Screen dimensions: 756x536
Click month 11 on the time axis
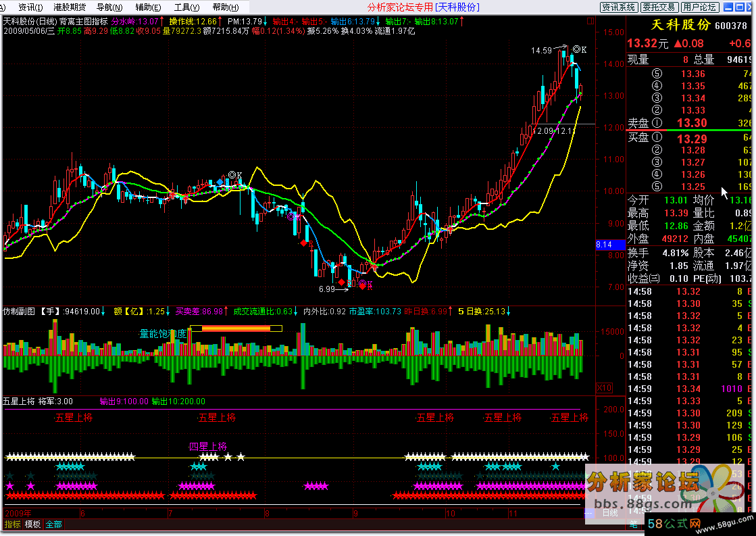(x=513, y=513)
